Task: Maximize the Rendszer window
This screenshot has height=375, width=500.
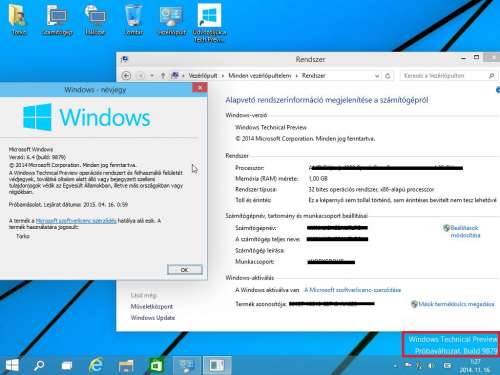Action: (x=476, y=57)
